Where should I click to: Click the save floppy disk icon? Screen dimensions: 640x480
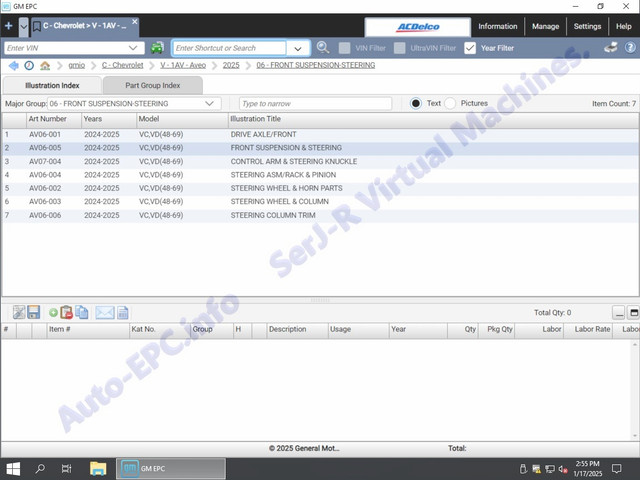(33, 312)
